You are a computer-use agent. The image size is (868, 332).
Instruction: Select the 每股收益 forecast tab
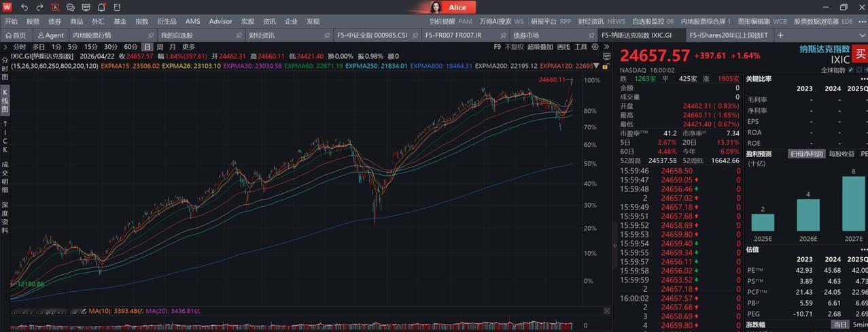pos(842,154)
